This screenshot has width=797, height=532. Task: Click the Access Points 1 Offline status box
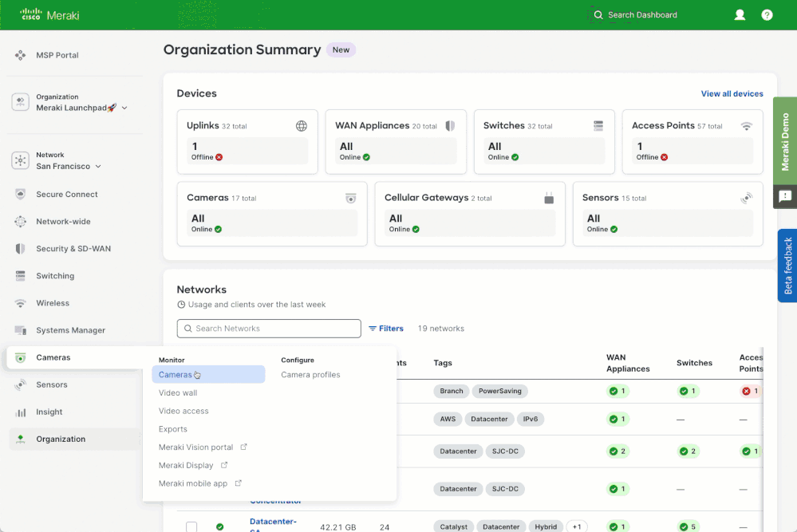tap(692, 151)
